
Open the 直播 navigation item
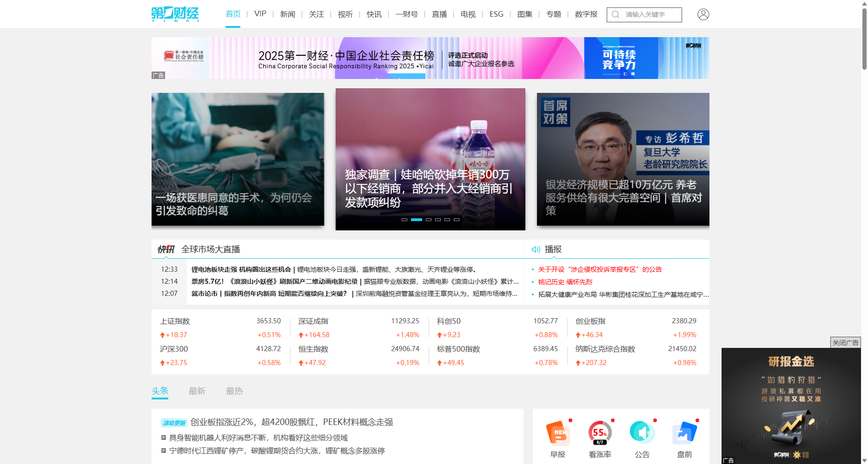click(x=439, y=14)
